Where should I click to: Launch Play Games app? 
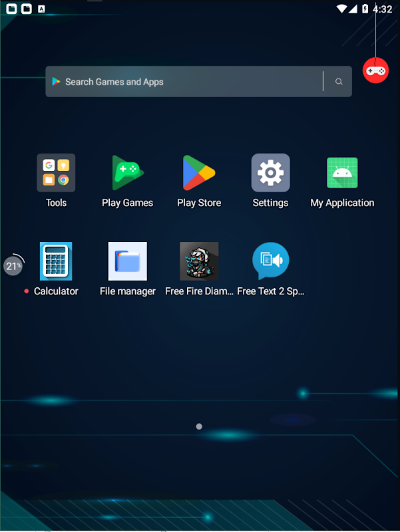tap(128, 173)
